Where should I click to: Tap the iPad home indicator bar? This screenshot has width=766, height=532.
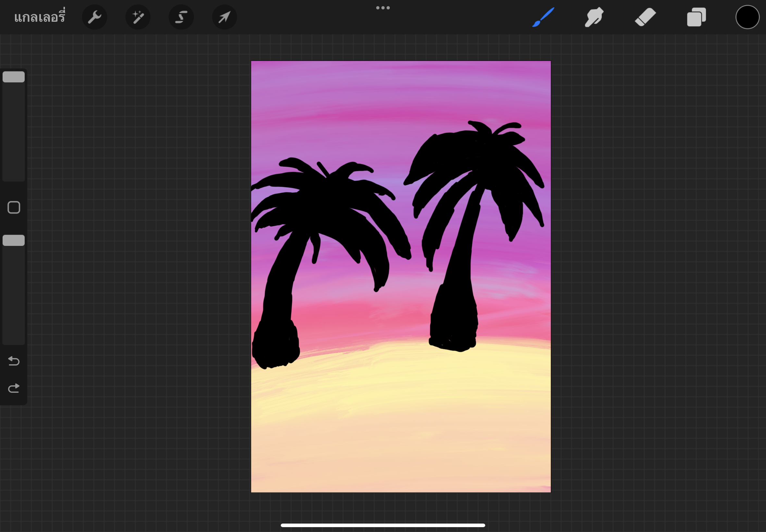pyautogui.click(x=383, y=525)
